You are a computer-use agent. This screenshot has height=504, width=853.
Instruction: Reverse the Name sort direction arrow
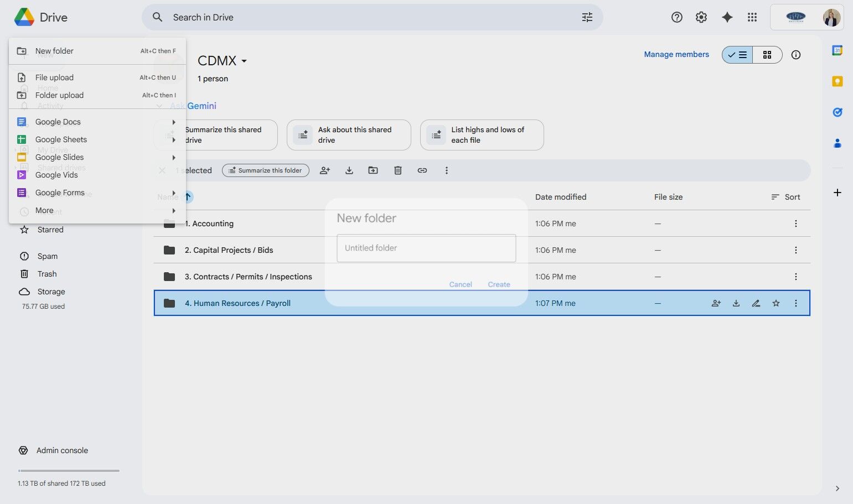click(x=188, y=197)
